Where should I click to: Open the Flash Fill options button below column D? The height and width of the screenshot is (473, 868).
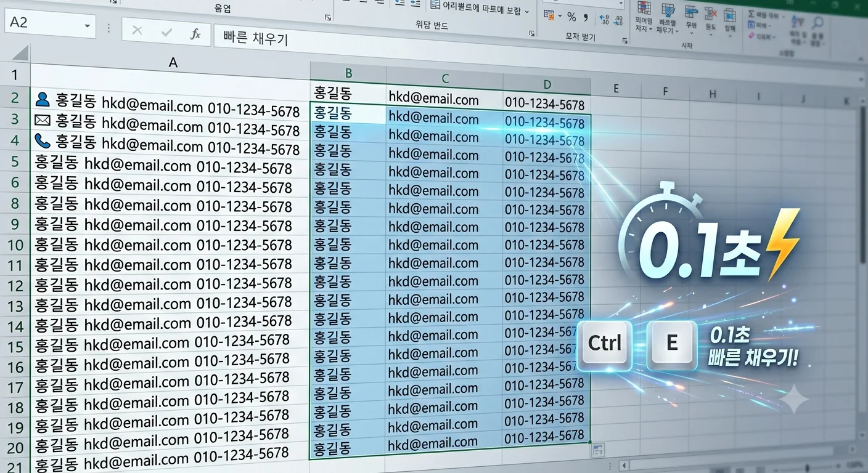pos(597,450)
